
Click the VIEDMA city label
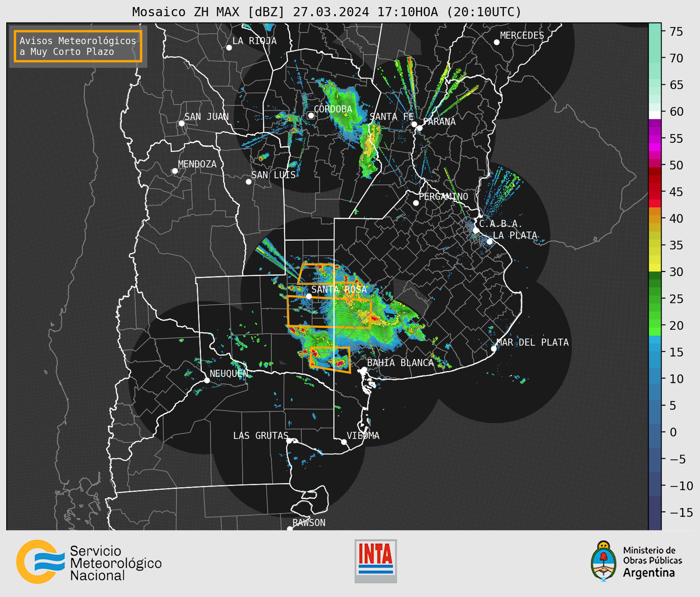363,436
